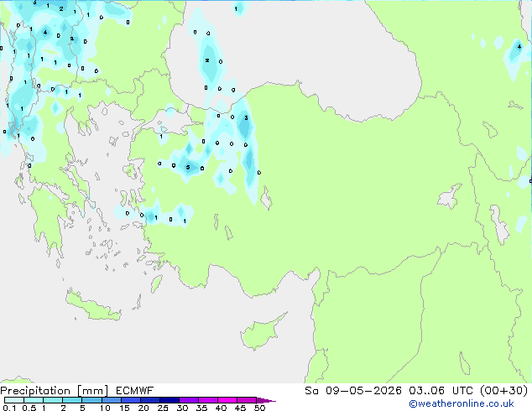Screen dimensions: 532x411
Task: Select the 10–15 mm legend swatch
Action: (111, 400)
